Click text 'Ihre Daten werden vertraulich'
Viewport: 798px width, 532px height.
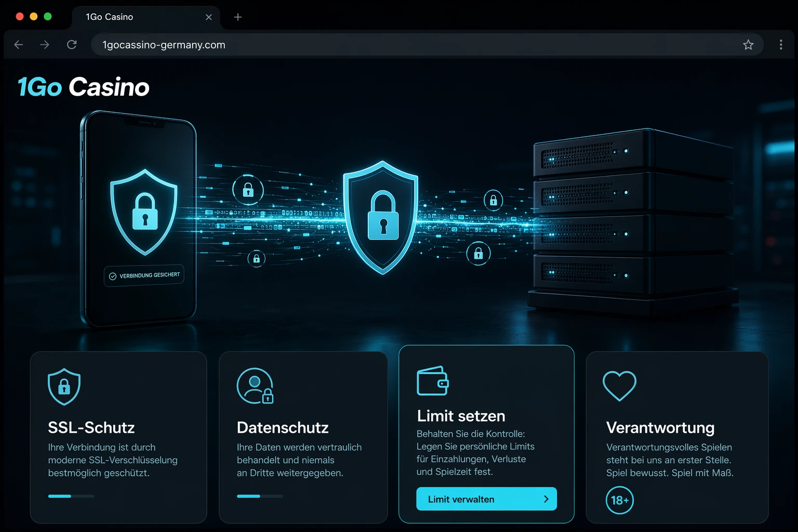pos(299,447)
